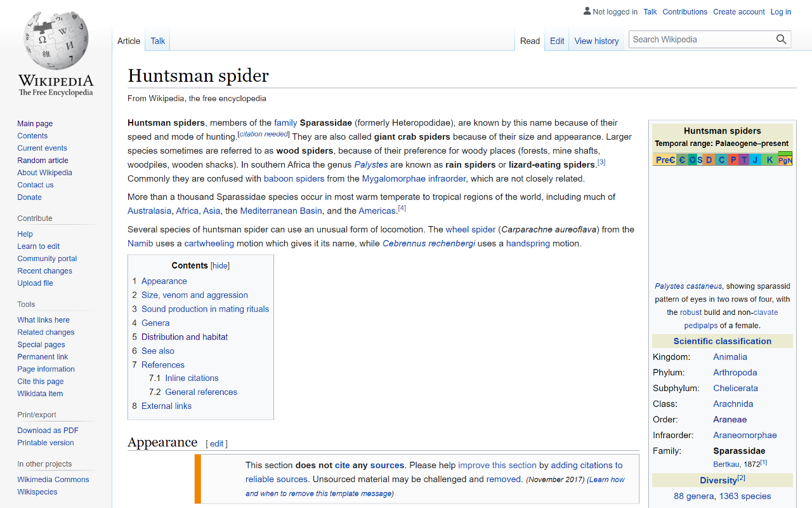This screenshot has height=508, width=812.
Task: Click the Devonian 'D' timeline segment
Action: click(709, 160)
